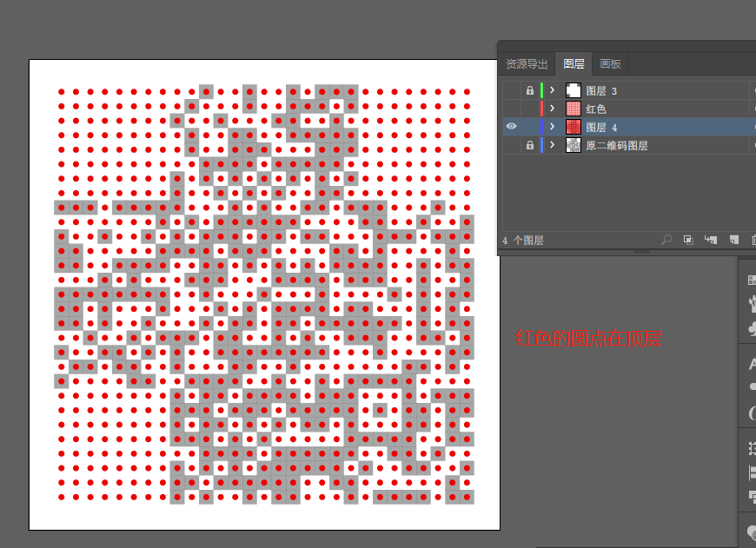Open the Swatches panel dock icon
756x548 pixels.
(x=752, y=281)
